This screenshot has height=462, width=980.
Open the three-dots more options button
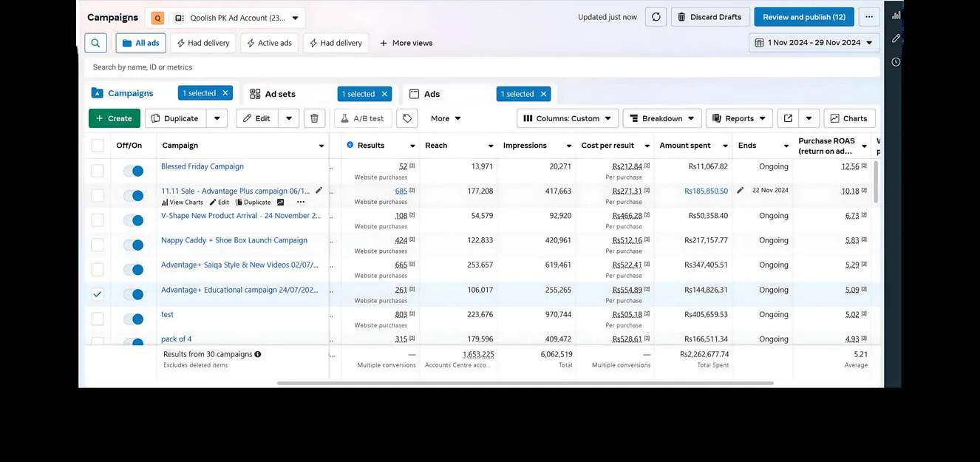[870, 17]
